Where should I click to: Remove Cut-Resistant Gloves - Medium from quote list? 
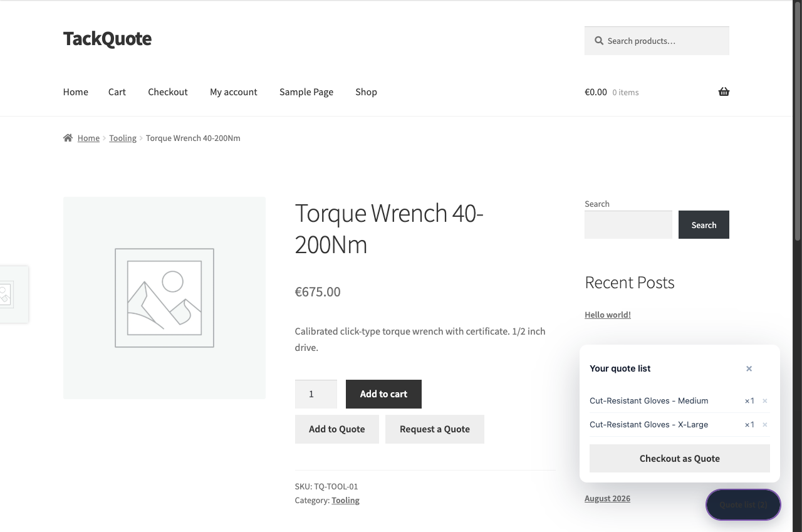pyautogui.click(x=764, y=401)
